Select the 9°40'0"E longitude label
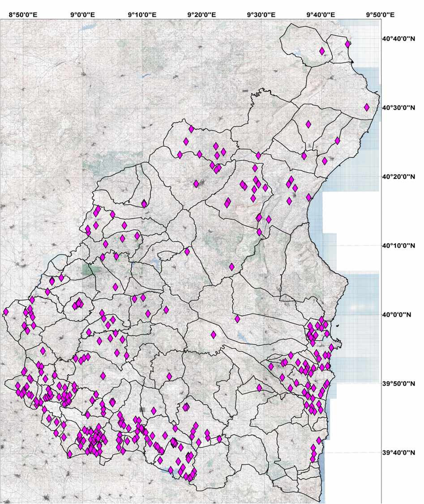Screen dimensions: 424x504 pyautogui.click(x=320, y=15)
